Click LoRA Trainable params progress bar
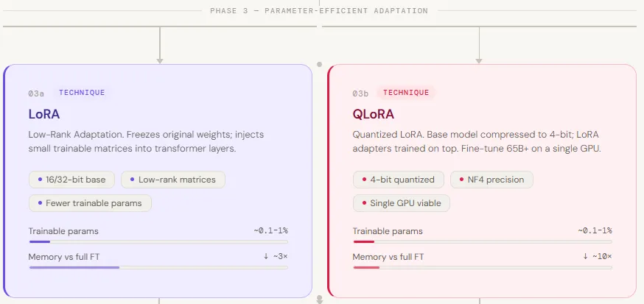Viewport: 644px width, 304px height. (158, 241)
